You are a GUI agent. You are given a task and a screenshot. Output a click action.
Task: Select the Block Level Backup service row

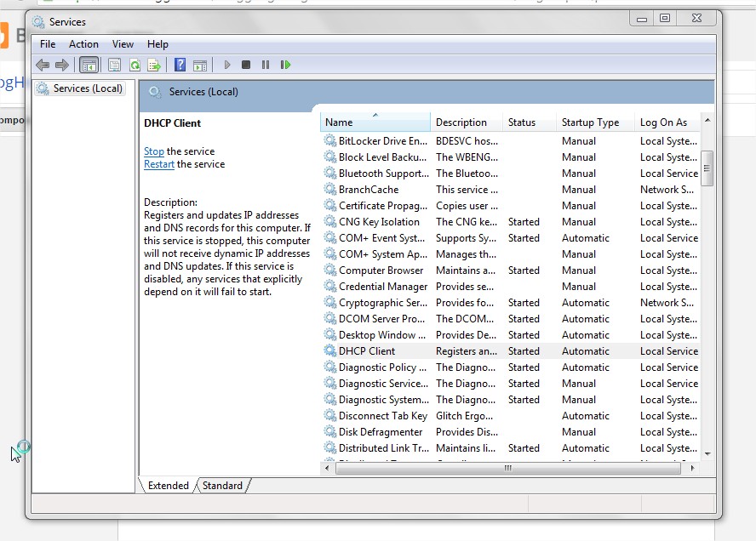pyautogui.click(x=511, y=157)
